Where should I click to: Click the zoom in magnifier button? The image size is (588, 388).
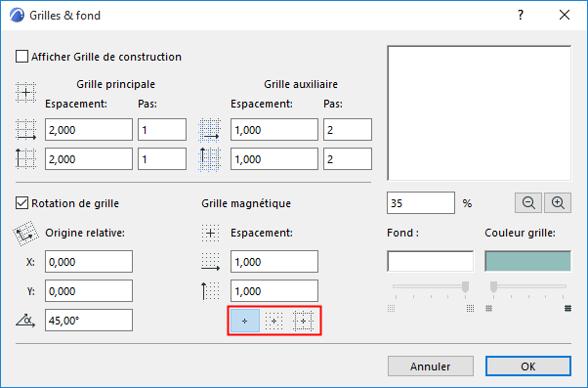coord(558,203)
